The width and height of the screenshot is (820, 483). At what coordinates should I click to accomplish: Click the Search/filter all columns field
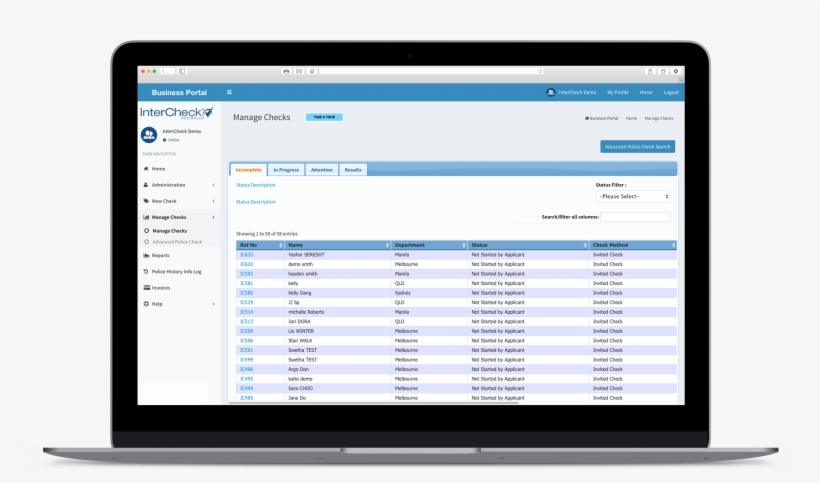pyautogui.click(x=634, y=216)
